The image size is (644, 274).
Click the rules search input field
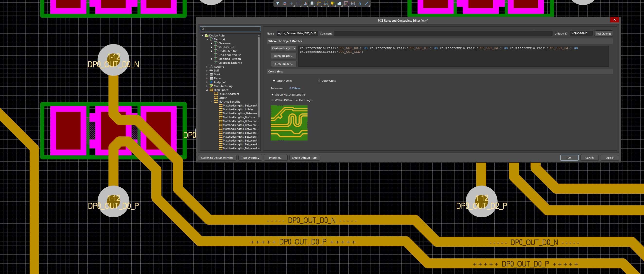click(x=233, y=29)
